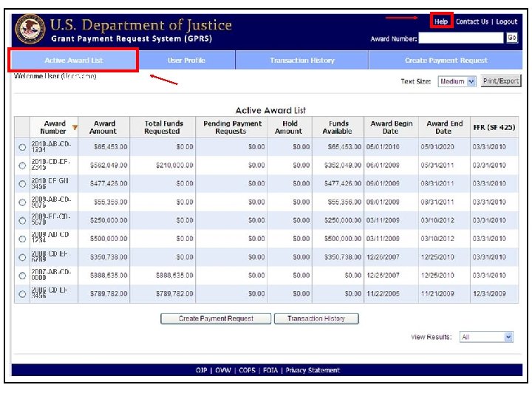The height and width of the screenshot is (399, 532).
Task: Open the View Results dropdown
Action: [486, 337]
